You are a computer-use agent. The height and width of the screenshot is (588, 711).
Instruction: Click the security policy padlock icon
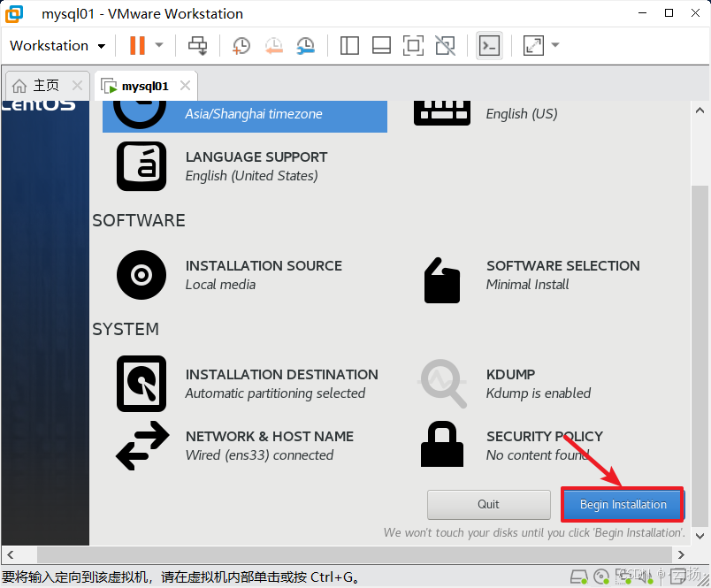[442, 444]
